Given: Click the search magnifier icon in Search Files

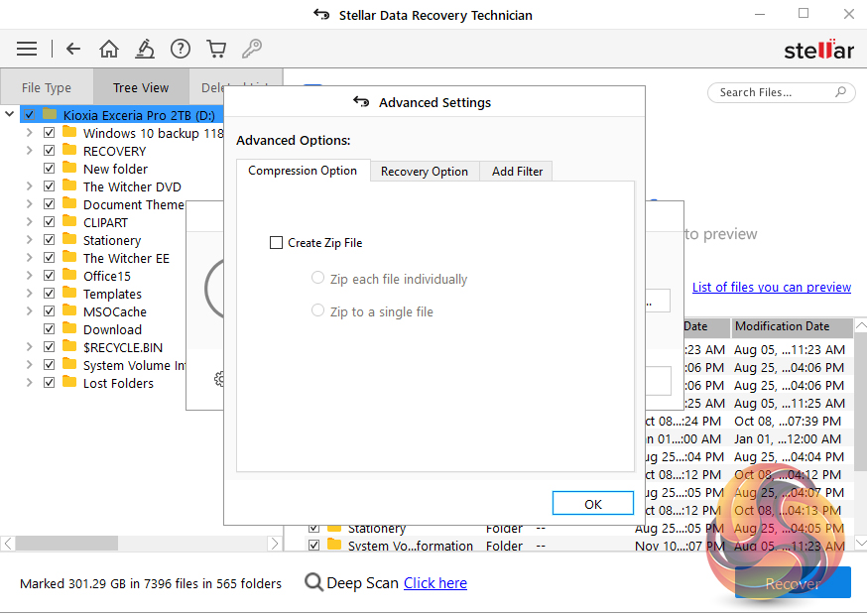Looking at the screenshot, I should pos(840,92).
